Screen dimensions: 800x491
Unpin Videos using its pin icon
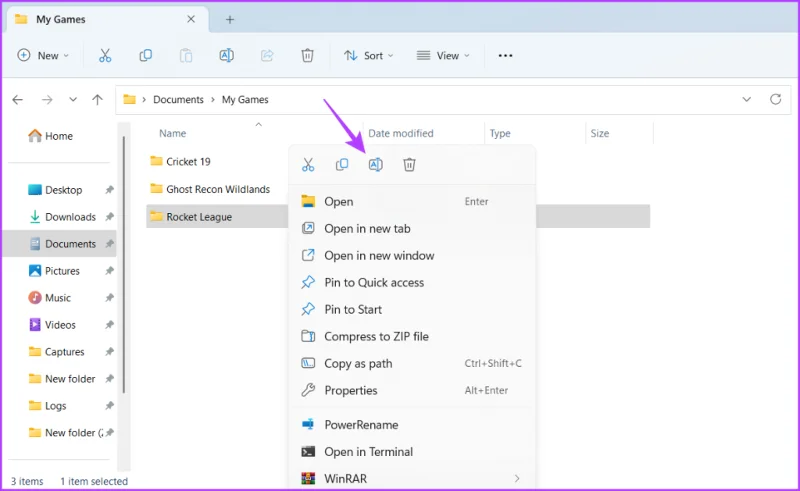pos(109,325)
